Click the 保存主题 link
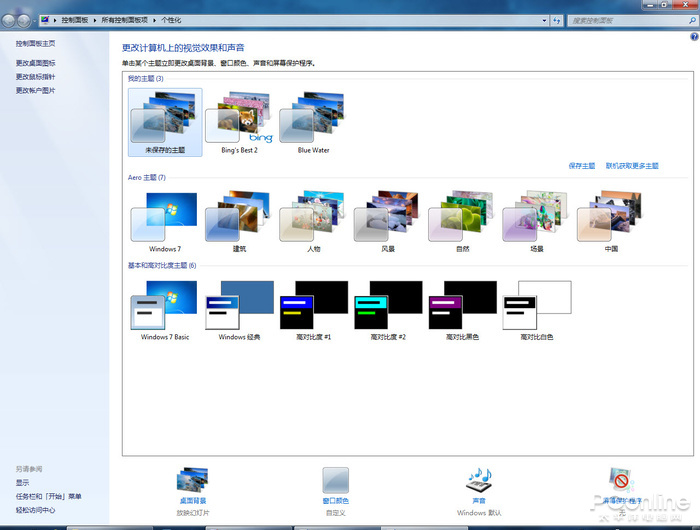The height and width of the screenshot is (530, 700). coord(582,166)
